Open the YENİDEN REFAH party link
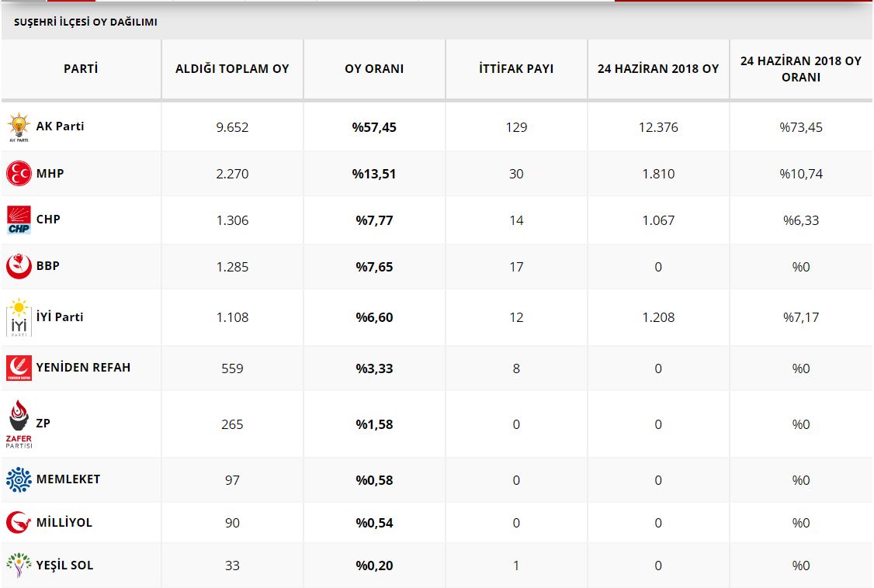 [83, 367]
